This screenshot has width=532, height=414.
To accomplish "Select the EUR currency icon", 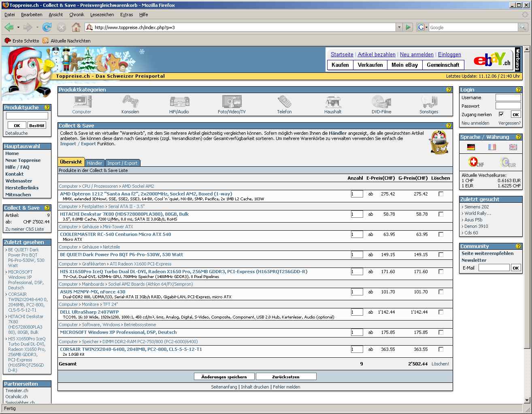I will tap(508, 162).
